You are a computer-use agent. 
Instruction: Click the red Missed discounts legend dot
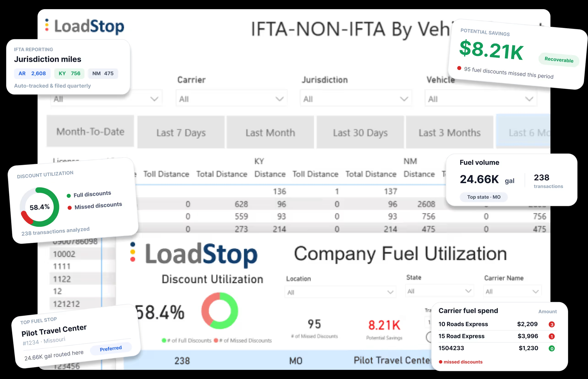[x=70, y=208]
